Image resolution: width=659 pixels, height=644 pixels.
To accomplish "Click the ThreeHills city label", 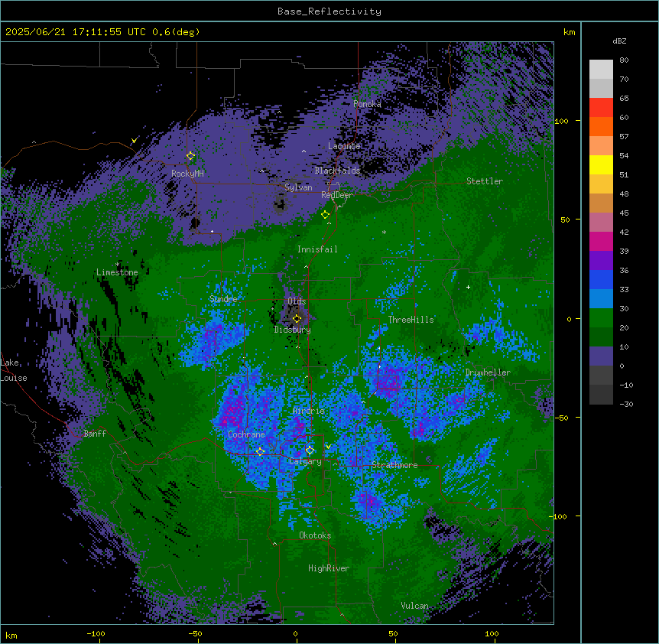I will 411,320.
